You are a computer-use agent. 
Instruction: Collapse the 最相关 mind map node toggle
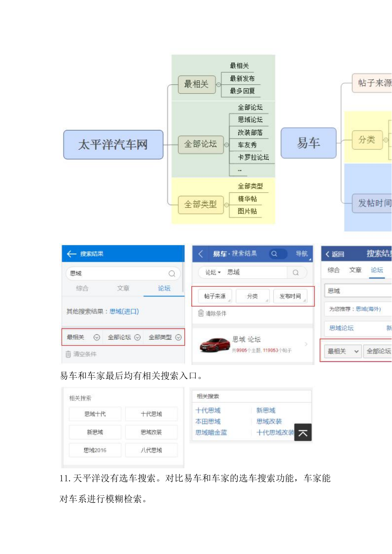[x=218, y=84]
